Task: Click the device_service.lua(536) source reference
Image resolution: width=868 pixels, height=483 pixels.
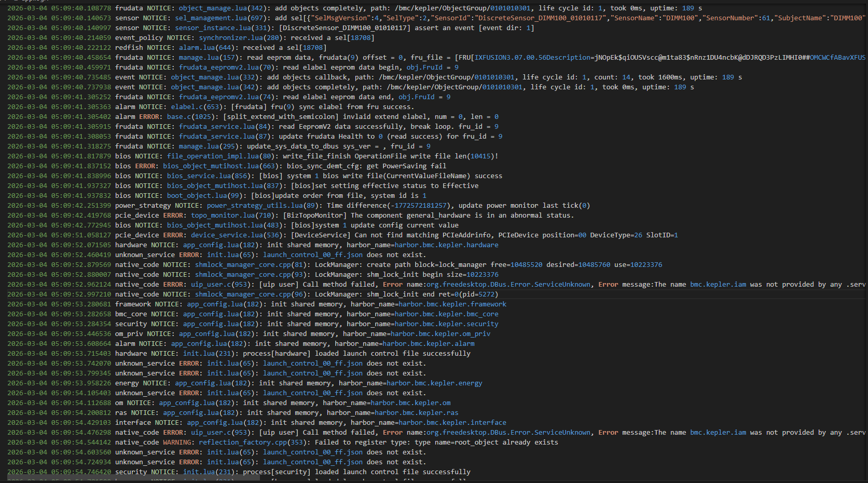Action: point(237,235)
